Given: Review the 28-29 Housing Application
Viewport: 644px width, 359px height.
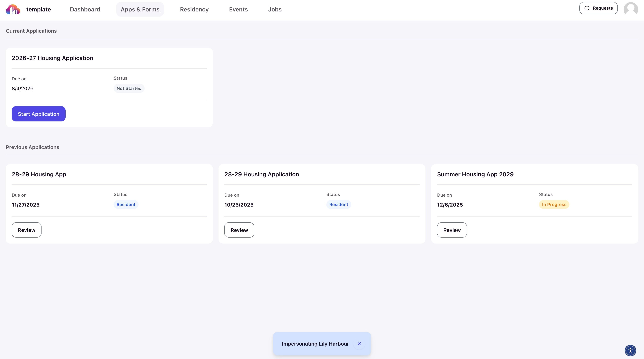Looking at the screenshot, I should [239, 230].
